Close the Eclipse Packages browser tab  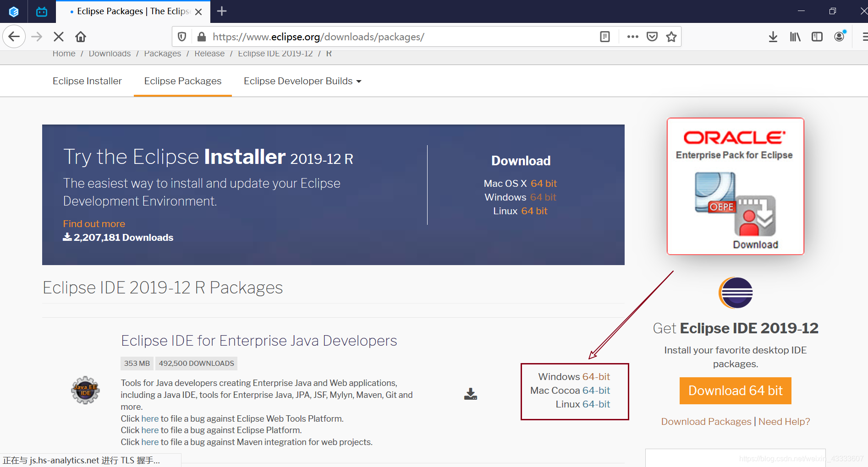(x=198, y=12)
